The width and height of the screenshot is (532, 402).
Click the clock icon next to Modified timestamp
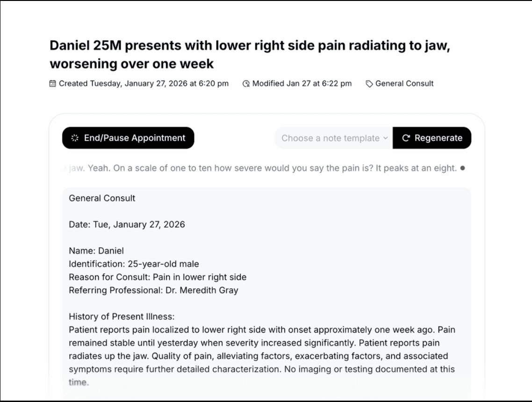(246, 83)
